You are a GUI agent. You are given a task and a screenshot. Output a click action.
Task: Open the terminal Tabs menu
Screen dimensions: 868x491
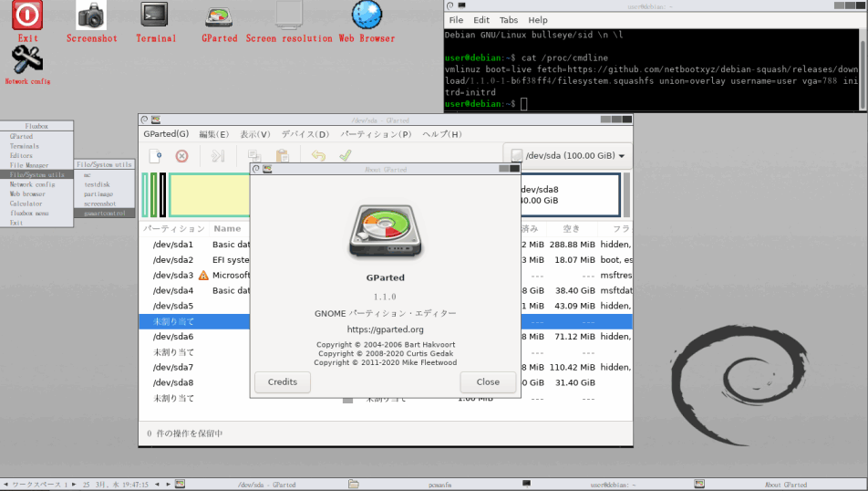508,20
